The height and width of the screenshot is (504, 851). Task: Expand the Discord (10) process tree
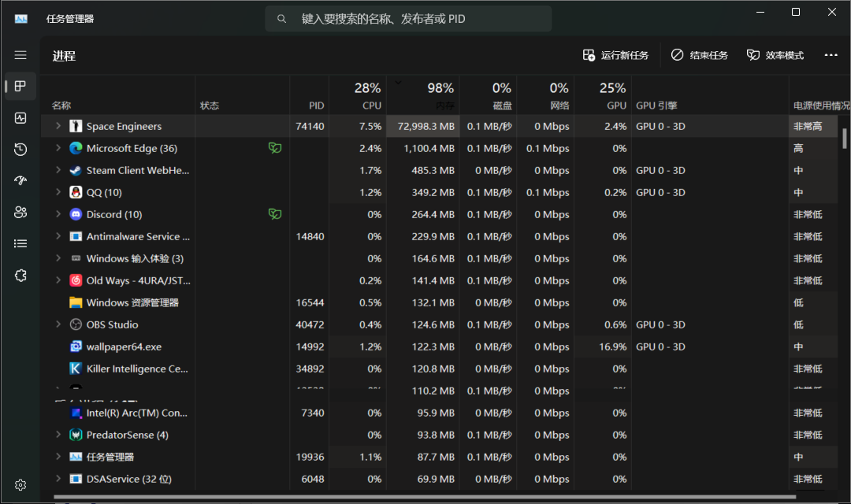[x=58, y=214]
